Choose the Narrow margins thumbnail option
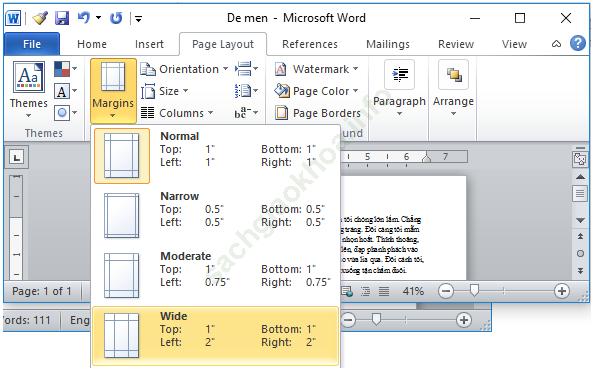This screenshot has width=596, height=373. click(122, 216)
